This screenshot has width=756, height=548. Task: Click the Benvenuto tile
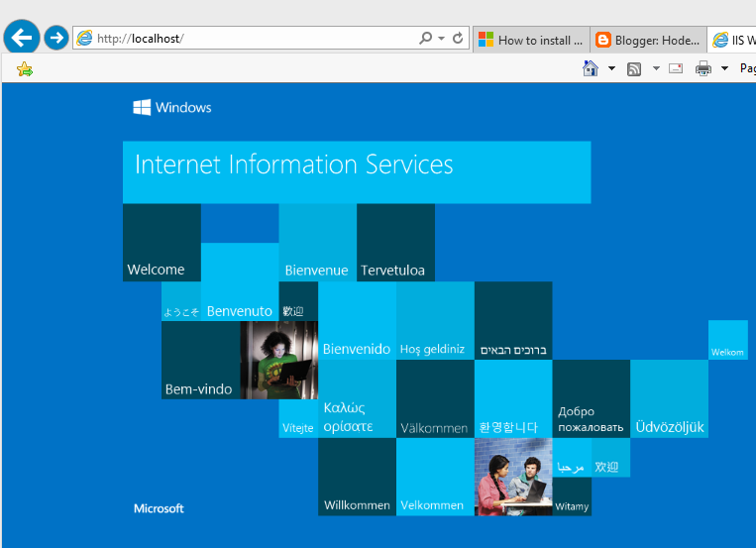pyautogui.click(x=240, y=282)
